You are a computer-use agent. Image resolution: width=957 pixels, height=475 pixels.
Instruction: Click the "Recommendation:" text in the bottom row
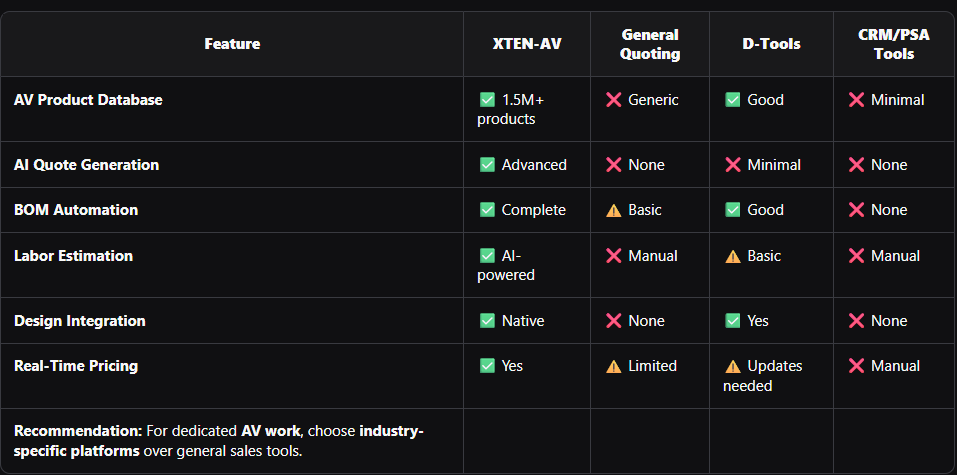coord(77,431)
